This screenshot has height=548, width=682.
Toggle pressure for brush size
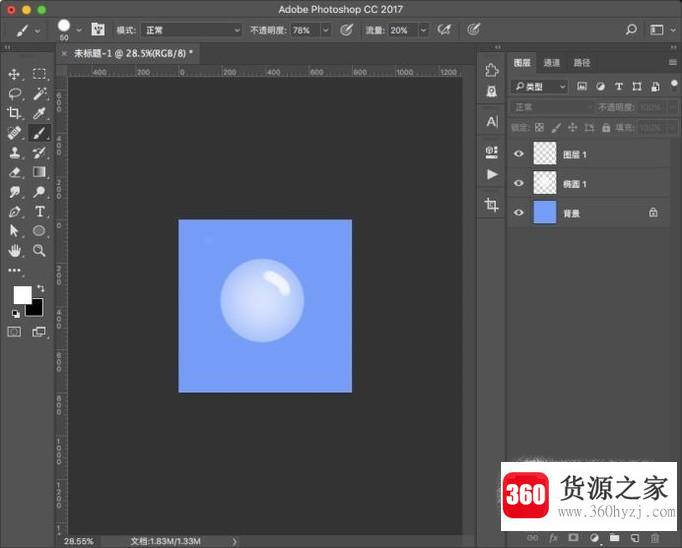pos(473,30)
